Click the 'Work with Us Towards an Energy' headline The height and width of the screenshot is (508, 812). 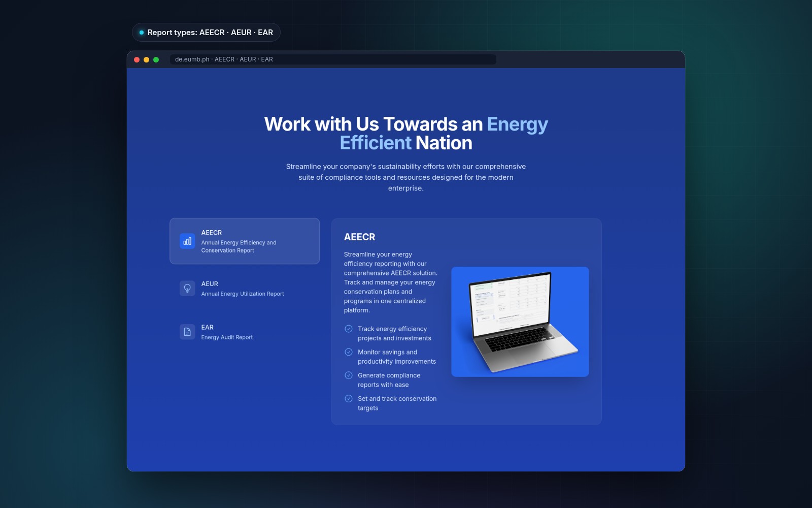click(x=406, y=134)
